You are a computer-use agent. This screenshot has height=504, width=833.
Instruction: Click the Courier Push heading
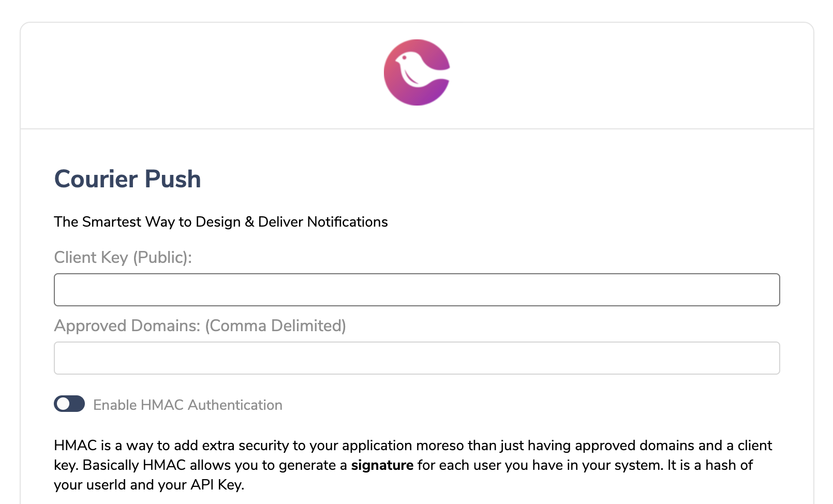coord(127,179)
